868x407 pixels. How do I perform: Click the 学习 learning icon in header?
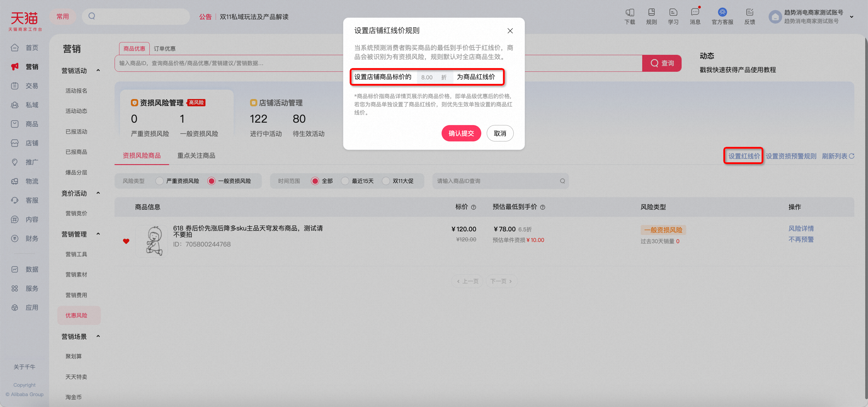tap(673, 12)
